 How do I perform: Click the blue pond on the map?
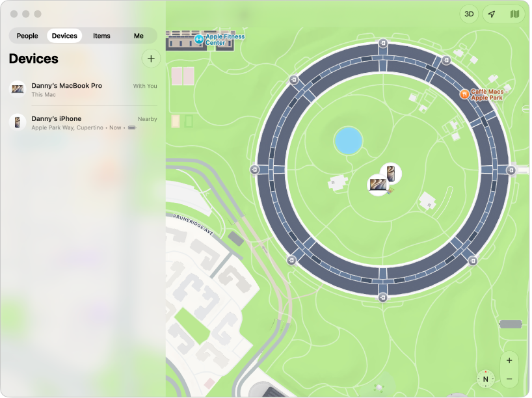click(x=349, y=140)
